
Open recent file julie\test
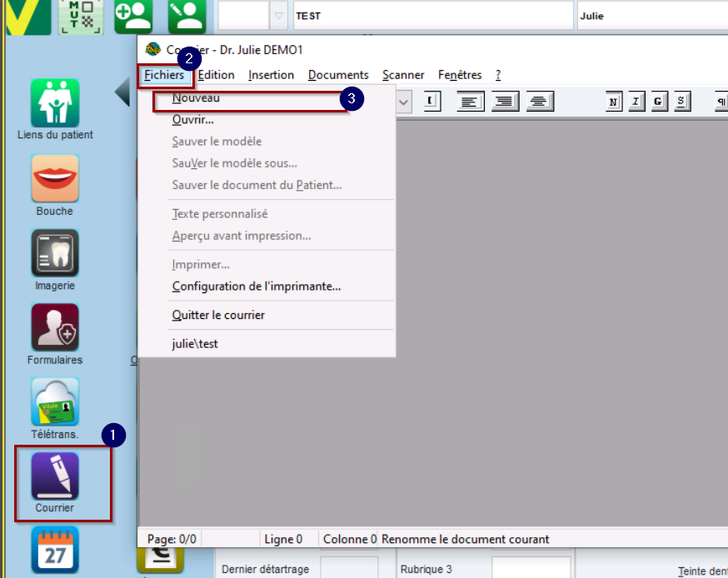267,344
